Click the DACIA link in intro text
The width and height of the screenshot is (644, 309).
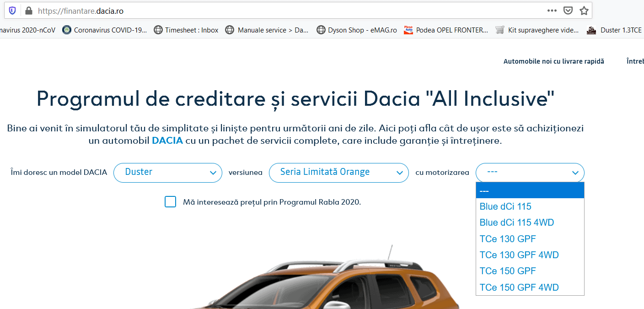coord(167,141)
